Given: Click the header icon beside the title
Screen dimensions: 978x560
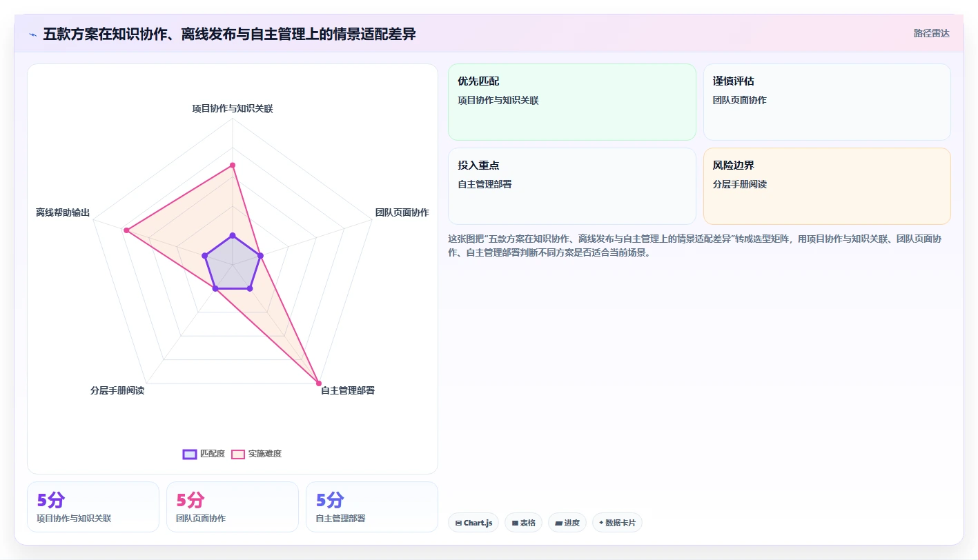Looking at the screenshot, I should click(x=32, y=34).
